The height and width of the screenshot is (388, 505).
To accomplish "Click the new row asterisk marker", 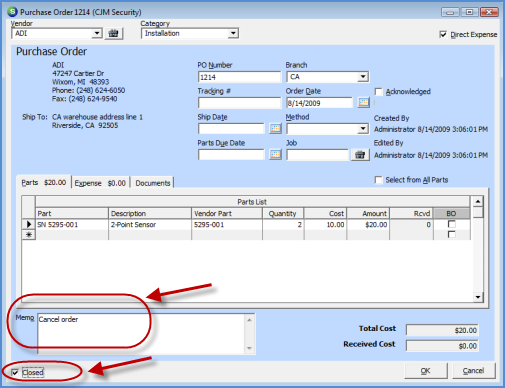I will [29, 235].
